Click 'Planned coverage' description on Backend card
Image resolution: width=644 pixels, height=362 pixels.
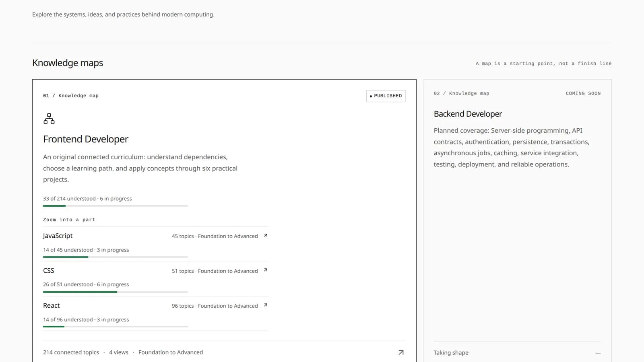tap(512, 148)
